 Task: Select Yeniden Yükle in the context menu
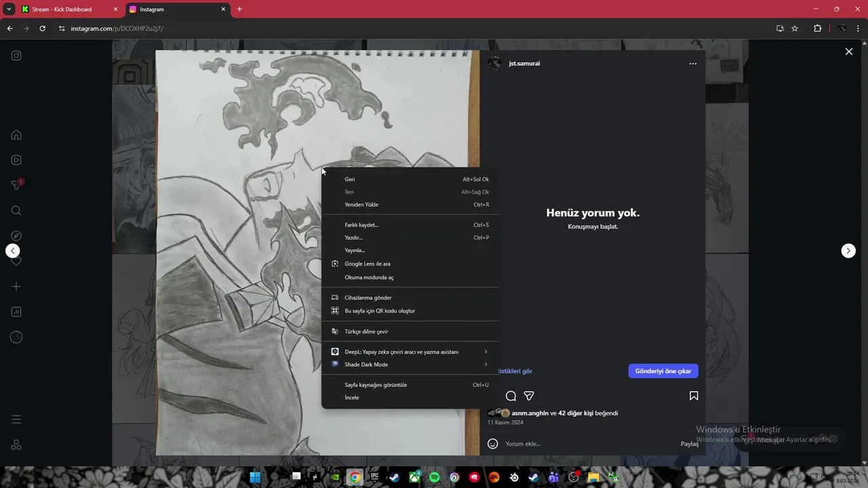coord(410,205)
